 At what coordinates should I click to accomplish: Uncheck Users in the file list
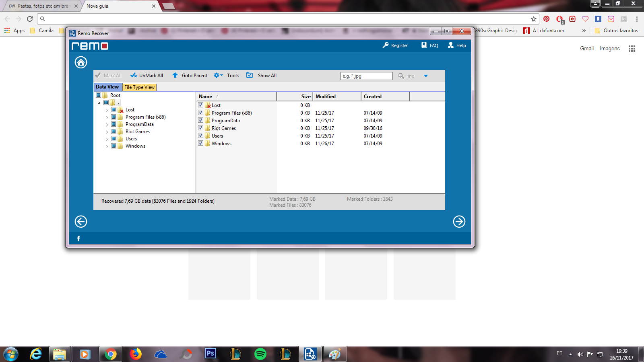coord(201,136)
